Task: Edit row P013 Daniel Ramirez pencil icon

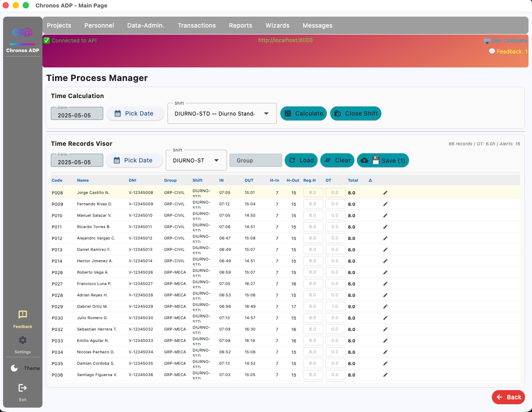Action: coord(385,250)
